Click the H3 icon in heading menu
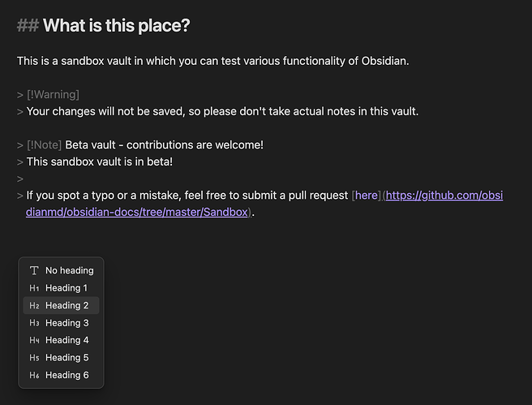532x405 pixels. [x=34, y=323]
